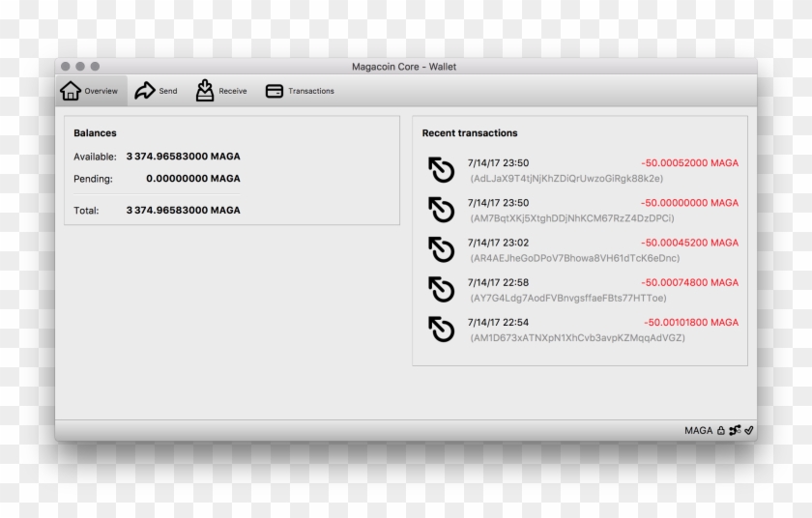This screenshot has height=518, width=812.
Task: Open the Receive tab
Action: click(x=221, y=91)
